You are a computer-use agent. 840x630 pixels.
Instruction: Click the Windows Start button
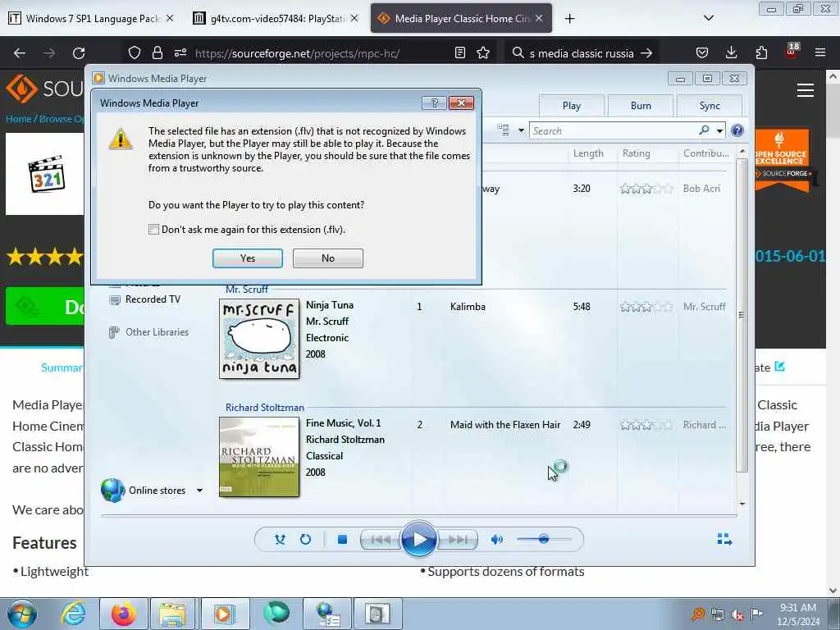22,614
